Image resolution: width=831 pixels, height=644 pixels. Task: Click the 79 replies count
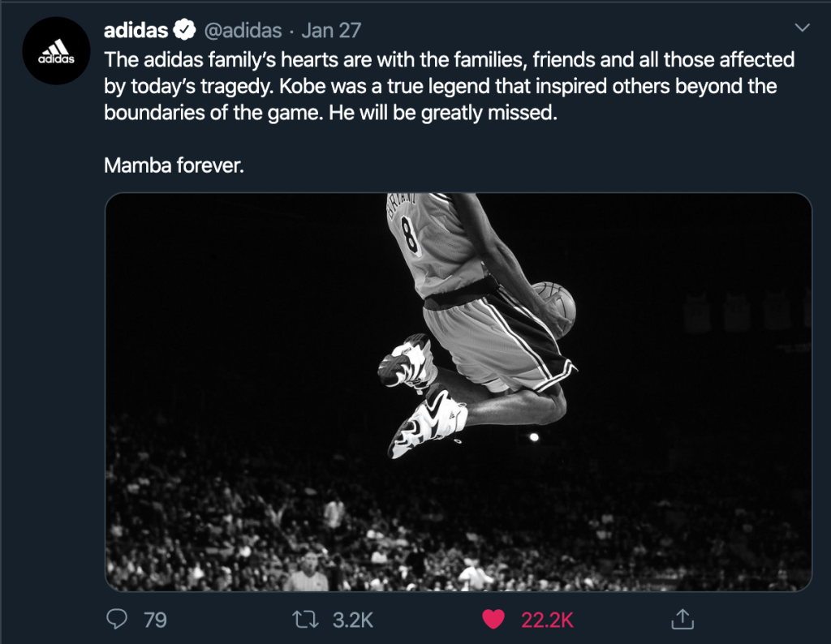coord(155,620)
